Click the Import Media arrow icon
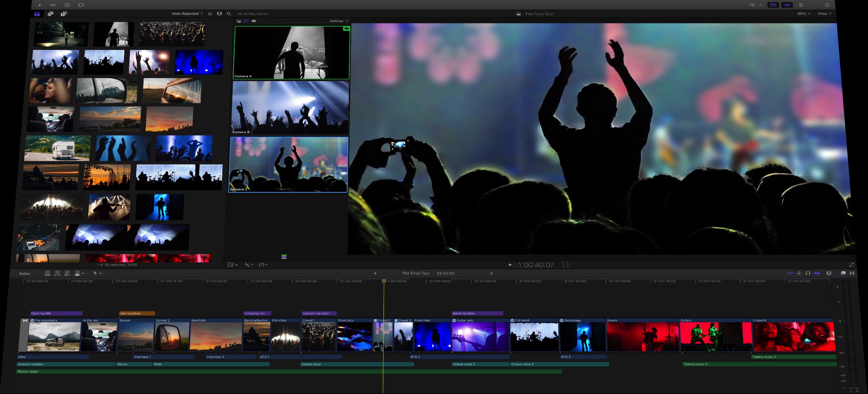This screenshot has width=868, height=394. tap(40, 5)
